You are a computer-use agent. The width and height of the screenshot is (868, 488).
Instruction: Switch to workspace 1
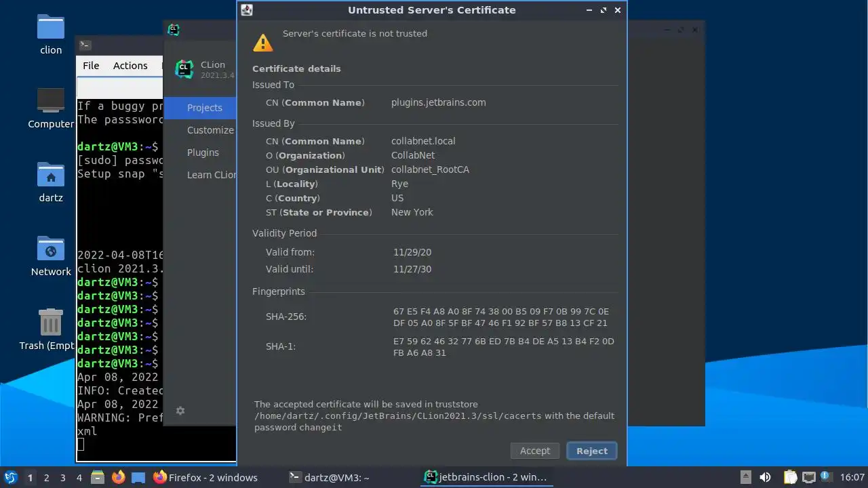click(30, 478)
